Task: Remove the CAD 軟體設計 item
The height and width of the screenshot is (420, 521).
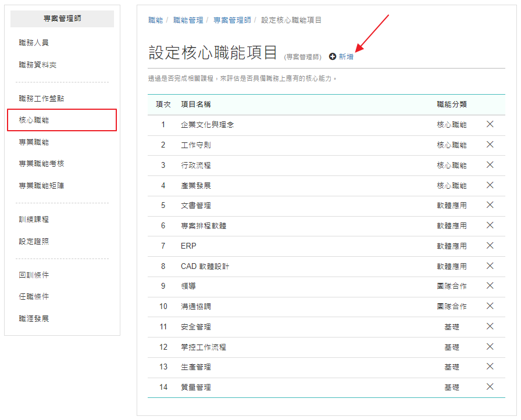Action: coord(490,265)
